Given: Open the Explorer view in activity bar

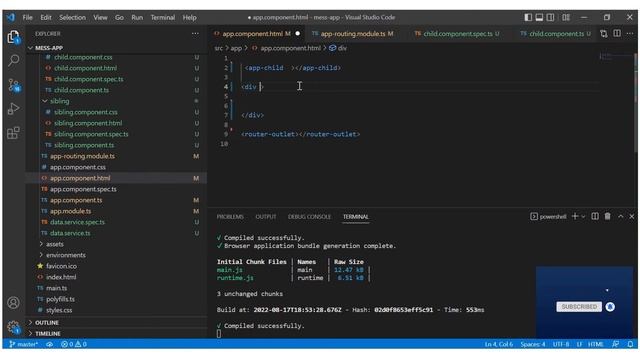Looking at the screenshot, I should coord(13,38).
